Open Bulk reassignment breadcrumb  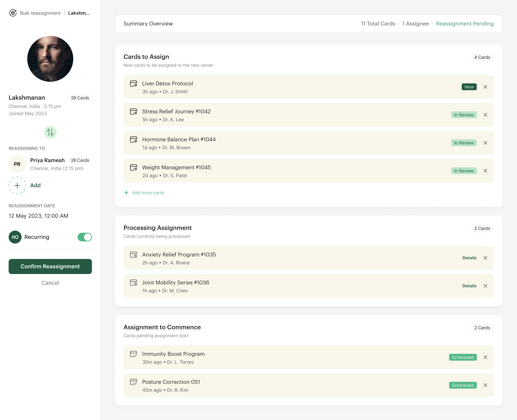point(40,13)
